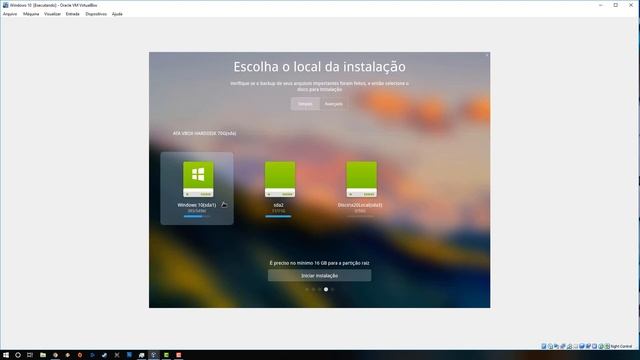
Task: Switch to the Simples tab
Action: [x=305, y=104]
